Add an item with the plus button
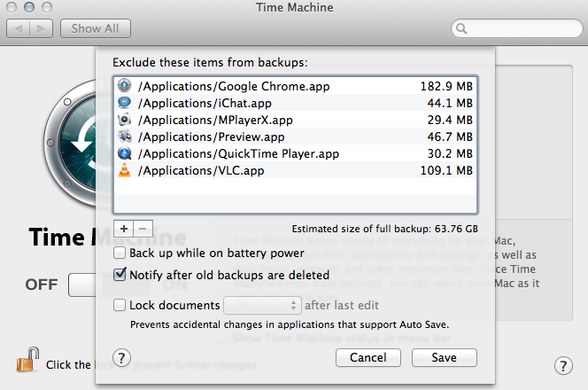The width and height of the screenshot is (588, 390). pos(124,228)
